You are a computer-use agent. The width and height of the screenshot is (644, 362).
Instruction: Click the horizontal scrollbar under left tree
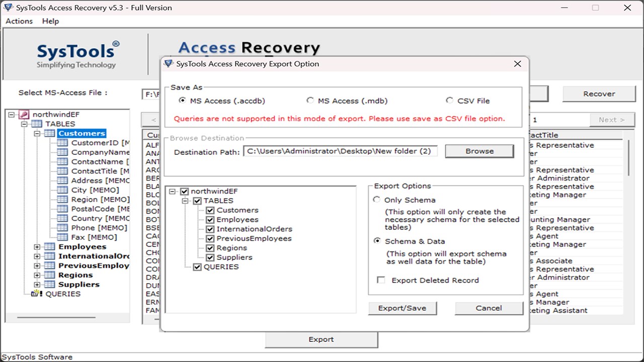point(55,317)
